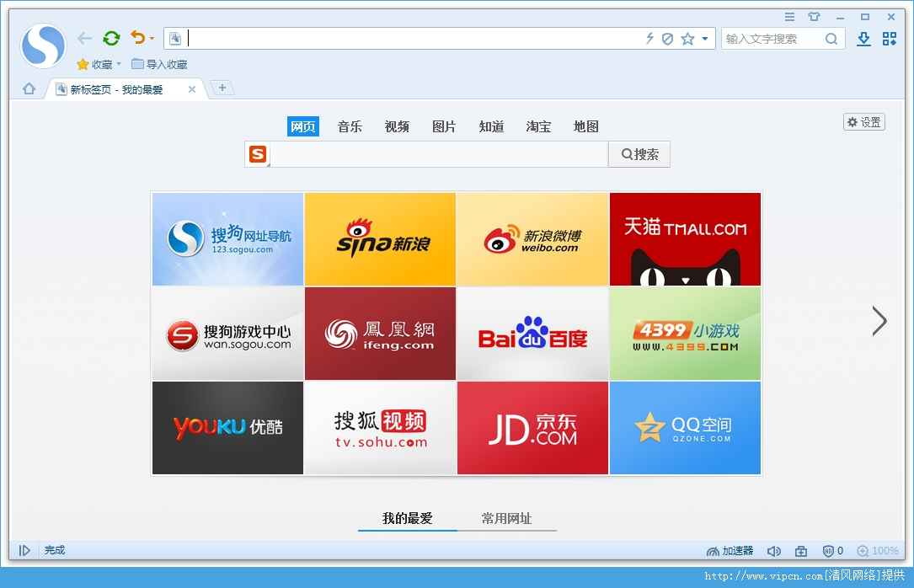The height and width of the screenshot is (588, 914).
Task: Open the 设置 settings button
Action: pos(863,122)
